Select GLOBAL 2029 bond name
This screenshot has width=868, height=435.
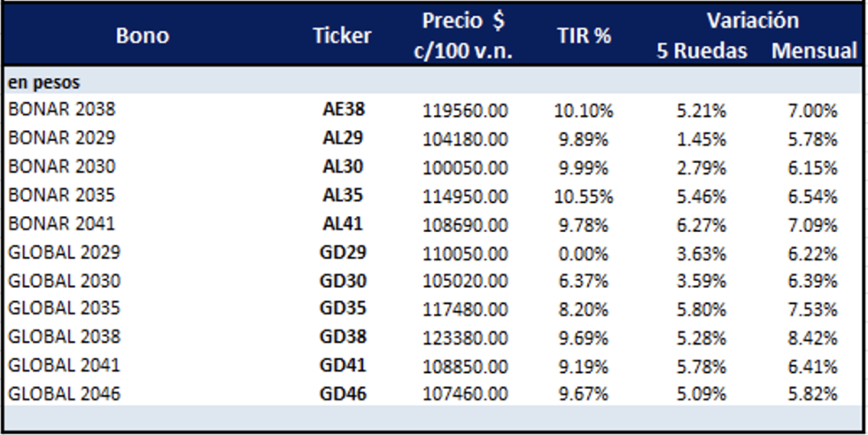[64, 252]
